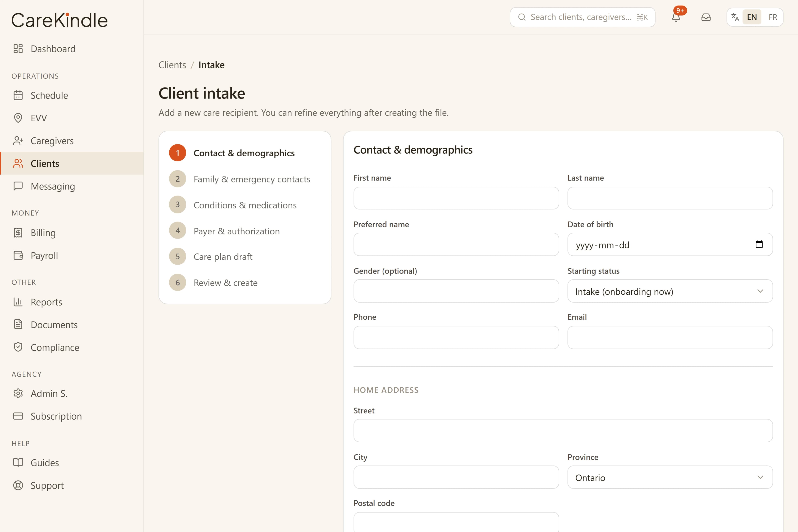
Task: Click the Email field
Action: click(670, 337)
